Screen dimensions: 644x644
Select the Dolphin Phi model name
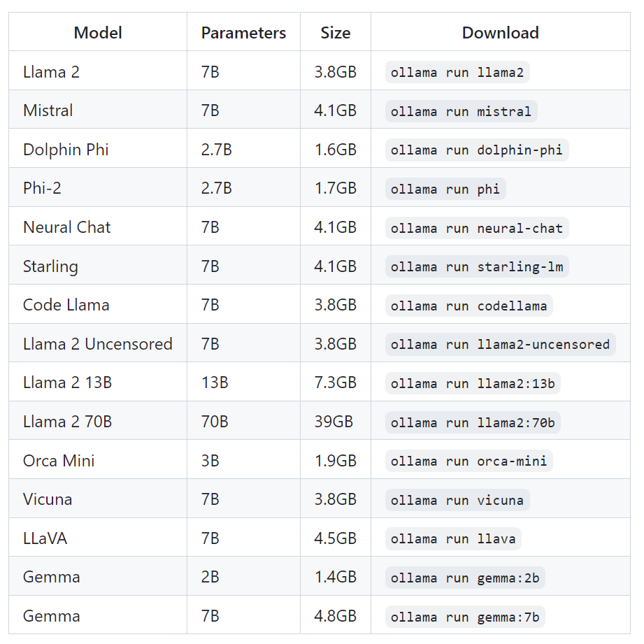coord(66,150)
